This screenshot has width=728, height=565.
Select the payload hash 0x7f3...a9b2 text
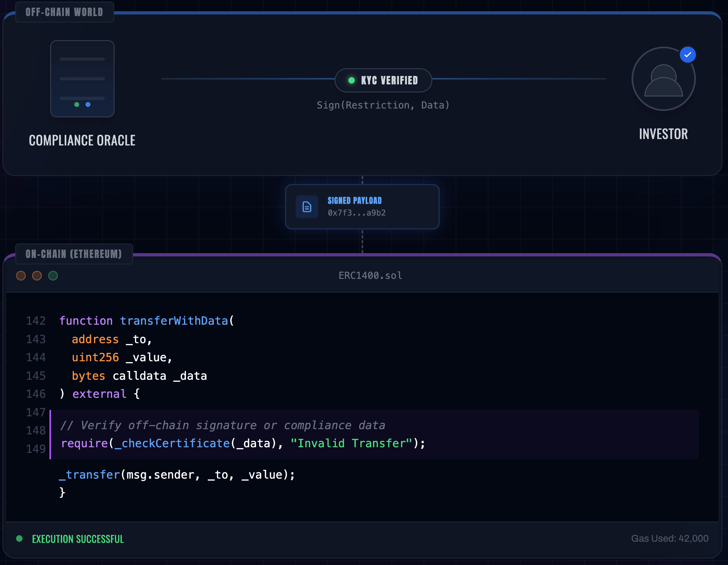[356, 213]
